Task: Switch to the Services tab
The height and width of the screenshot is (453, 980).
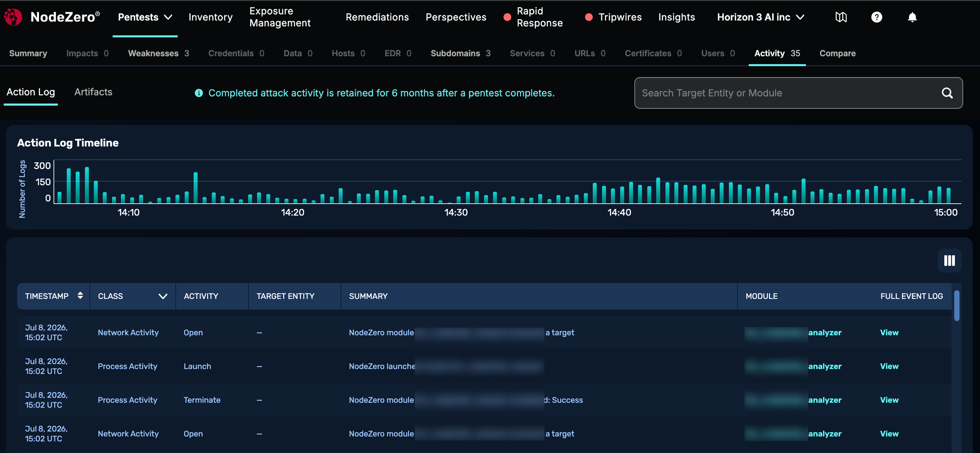Action: pyautogui.click(x=532, y=53)
